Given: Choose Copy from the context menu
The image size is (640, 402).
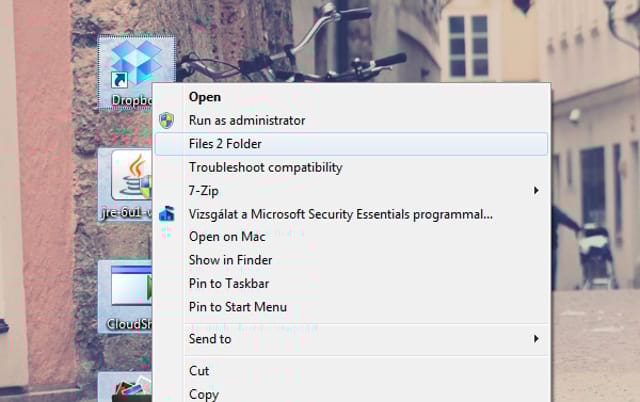Looking at the screenshot, I should point(351,393).
